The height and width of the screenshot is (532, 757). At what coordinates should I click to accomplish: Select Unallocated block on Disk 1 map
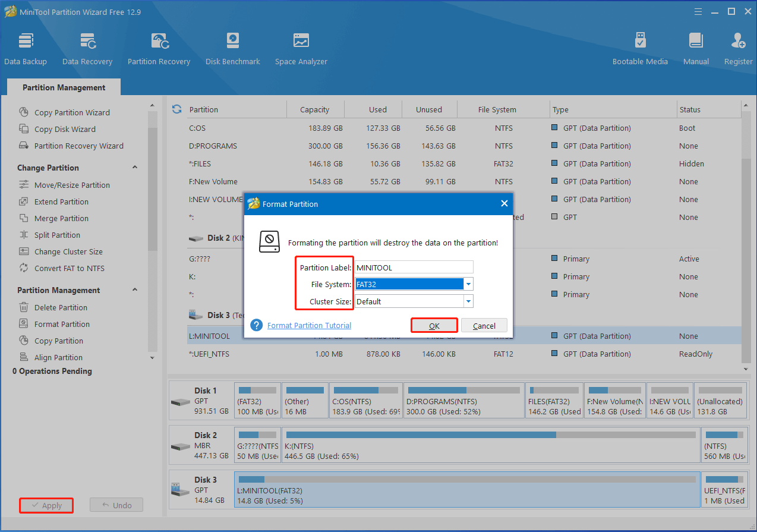point(720,400)
